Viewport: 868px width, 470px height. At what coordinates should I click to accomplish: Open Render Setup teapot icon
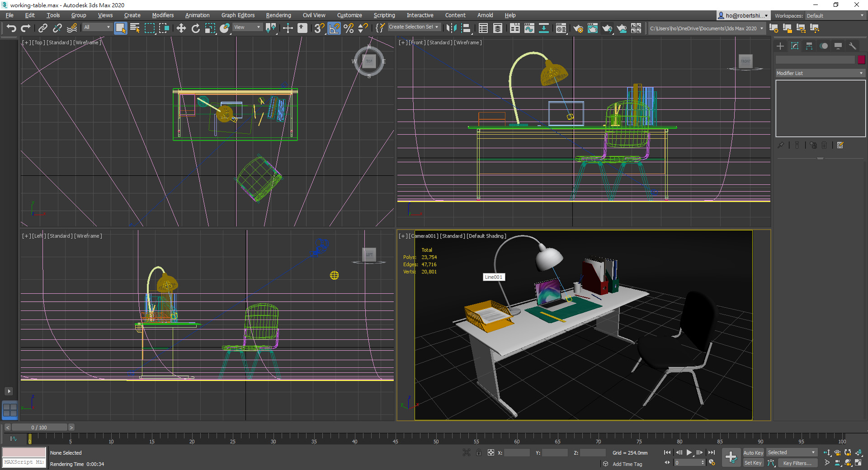tap(578, 28)
